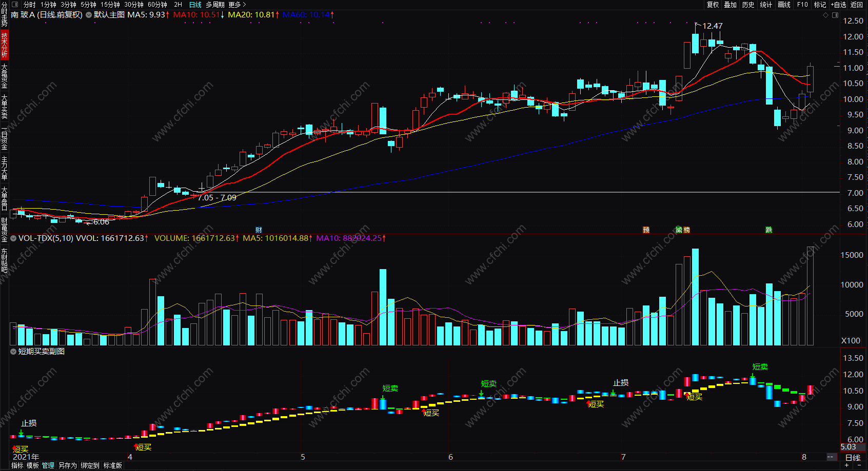Switch to 标准版 standard version
This screenshot has width=868, height=471.
113,465
